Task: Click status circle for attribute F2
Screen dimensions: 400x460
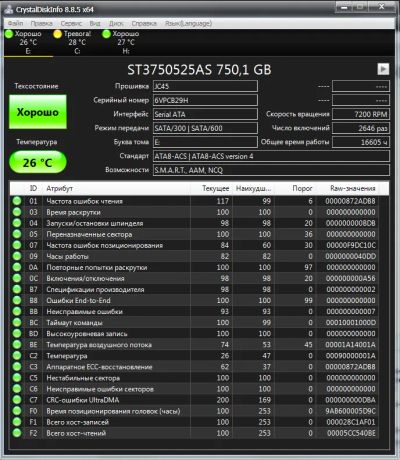Action: click(x=17, y=433)
